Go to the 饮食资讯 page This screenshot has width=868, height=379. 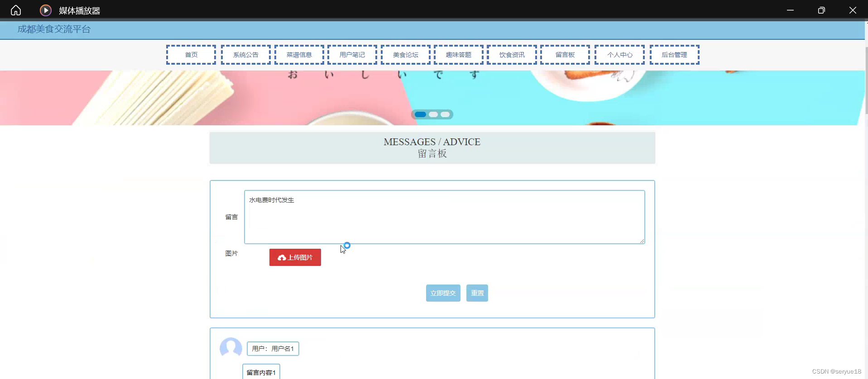pyautogui.click(x=512, y=55)
